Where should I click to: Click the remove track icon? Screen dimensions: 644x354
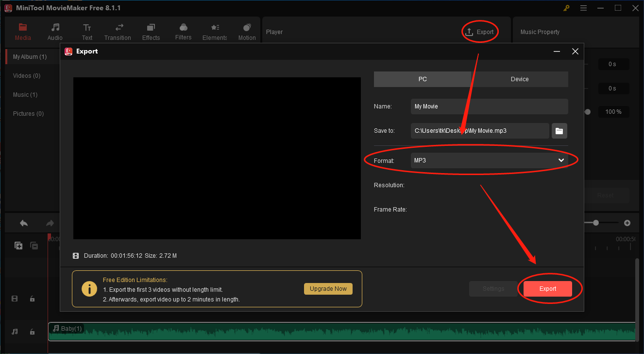tap(34, 246)
